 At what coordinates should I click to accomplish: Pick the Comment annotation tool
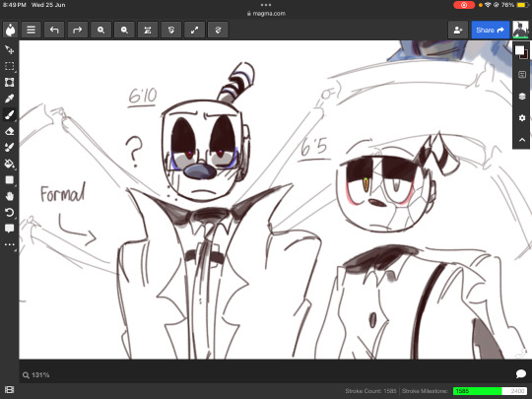tap(9, 229)
